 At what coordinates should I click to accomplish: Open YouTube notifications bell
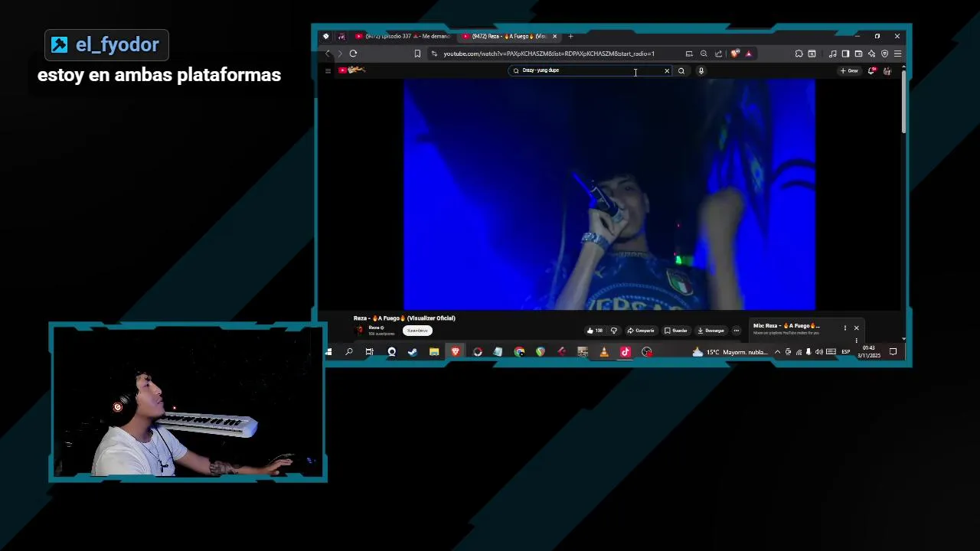(x=871, y=70)
